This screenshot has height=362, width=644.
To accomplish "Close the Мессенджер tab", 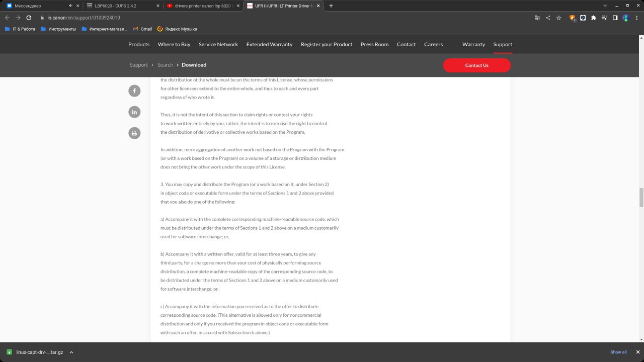I will pyautogui.click(x=77, y=6).
